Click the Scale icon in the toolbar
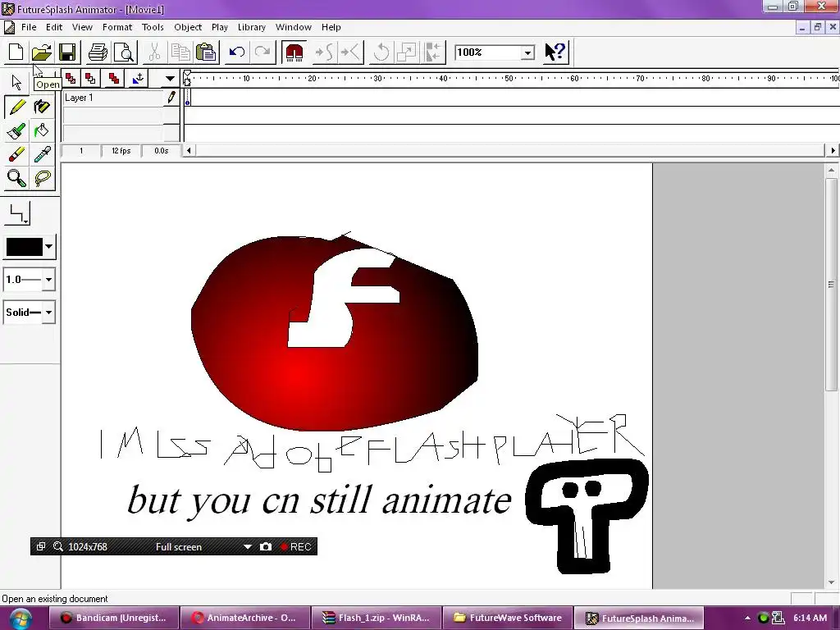This screenshot has width=840, height=630. click(x=407, y=52)
